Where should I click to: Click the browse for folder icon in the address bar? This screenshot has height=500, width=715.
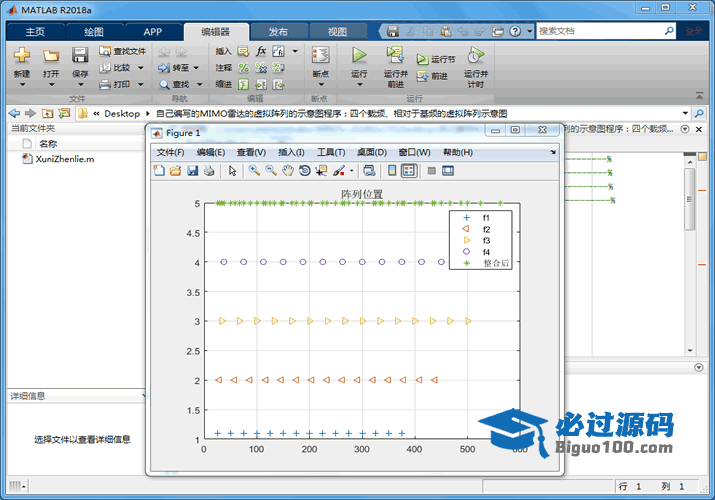coord(64,113)
